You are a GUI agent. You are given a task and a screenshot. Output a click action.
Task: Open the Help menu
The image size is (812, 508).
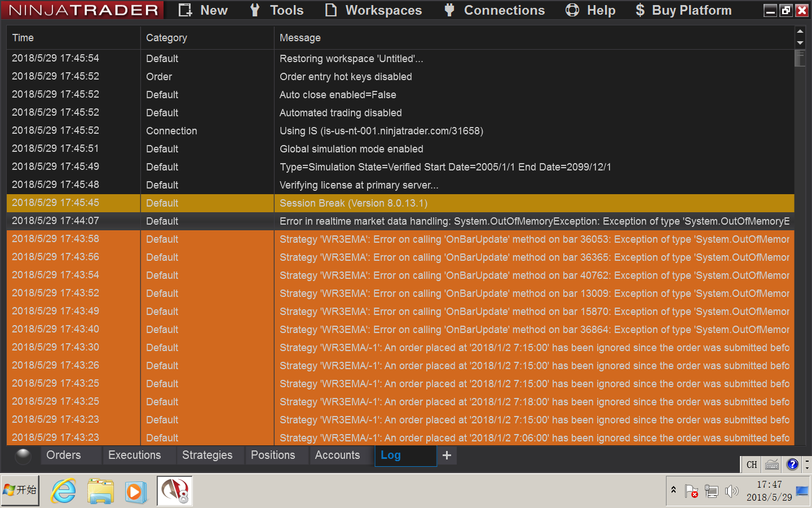click(590, 10)
